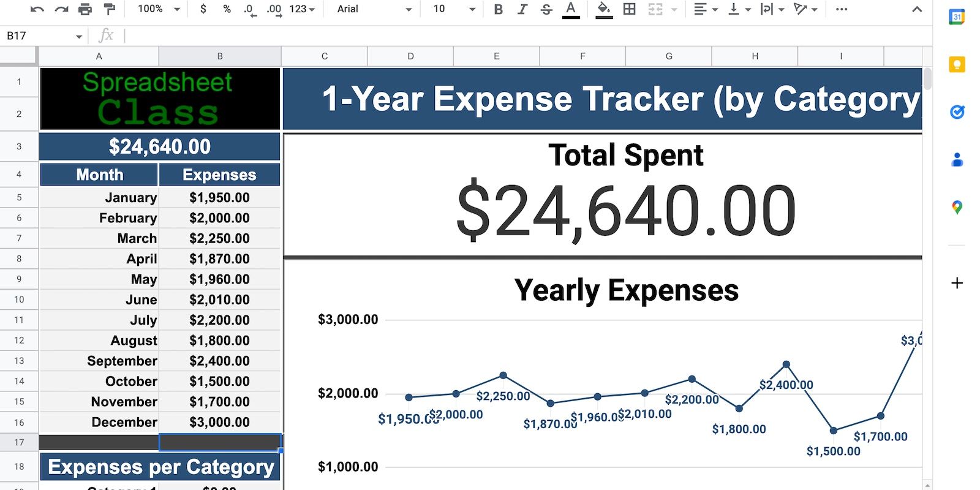
Task: Select the April cell
Action: click(x=99, y=258)
